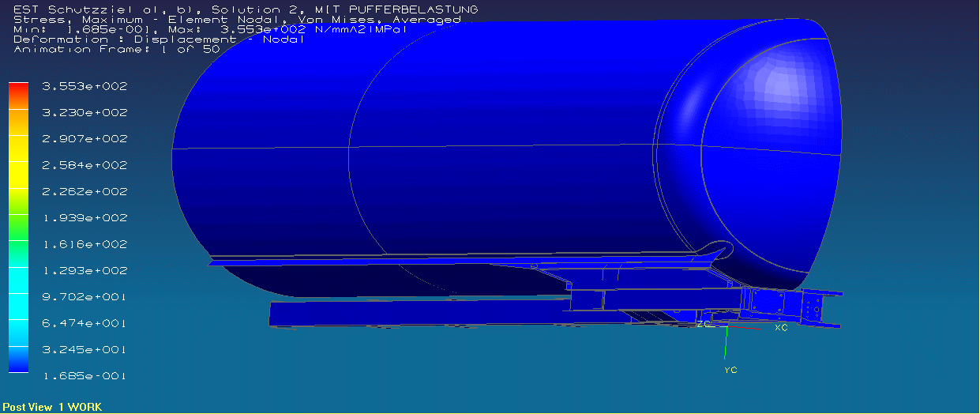Select the Deformation Displacement Nodal header line
Viewport: 980px width, 414px height.
[158, 40]
